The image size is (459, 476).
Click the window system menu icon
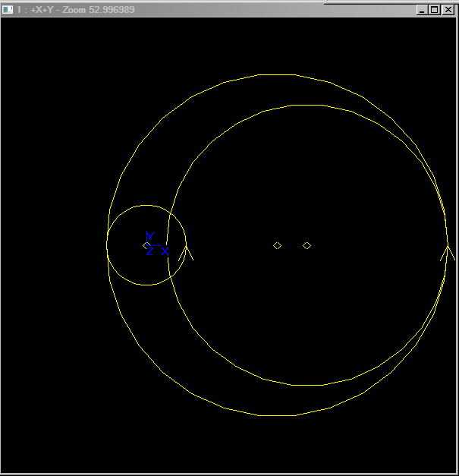8,9
